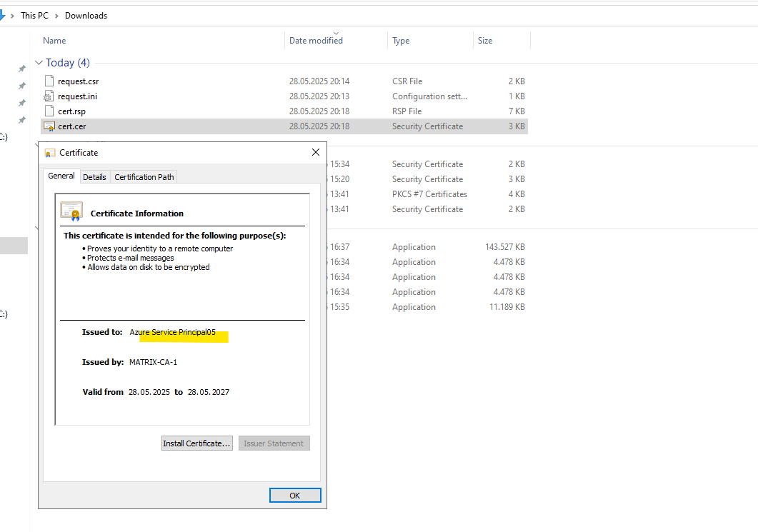Image resolution: width=758 pixels, height=532 pixels.
Task: Click the Azure Service Principal05 issued-to value
Action: pyautogui.click(x=173, y=332)
